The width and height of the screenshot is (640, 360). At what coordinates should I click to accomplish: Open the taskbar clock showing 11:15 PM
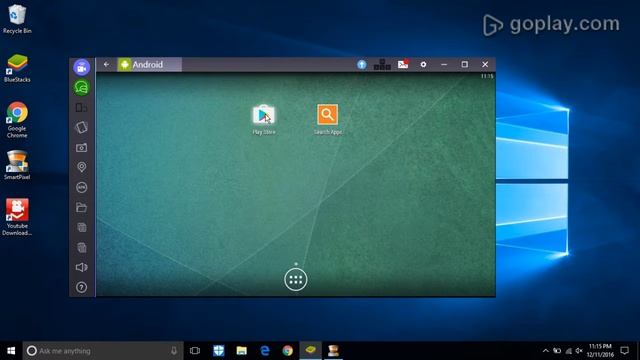(600, 351)
